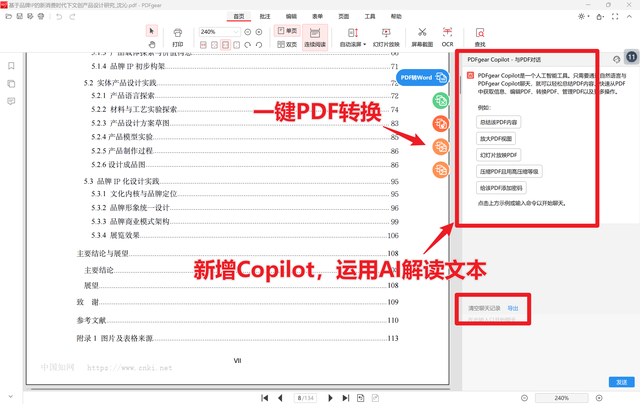Open comments sidebar panel
640x404 pixels.
pyautogui.click(x=11, y=101)
